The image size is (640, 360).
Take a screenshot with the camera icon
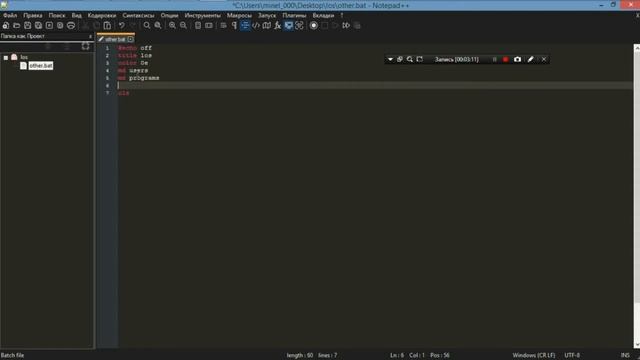(518, 60)
